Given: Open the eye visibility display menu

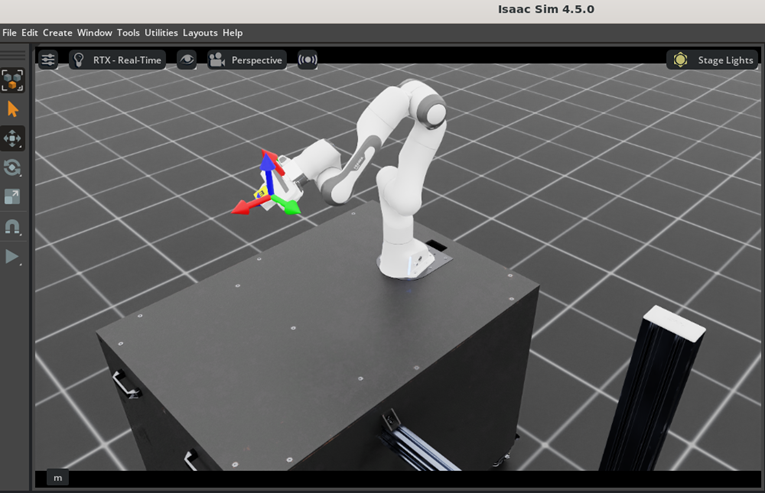Looking at the screenshot, I should click(x=187, y=60).
